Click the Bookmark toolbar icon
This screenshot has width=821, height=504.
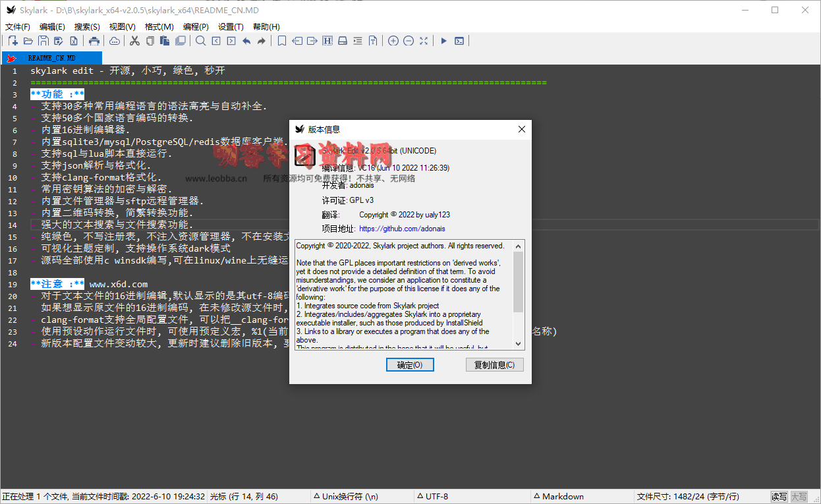pos(281,41)
